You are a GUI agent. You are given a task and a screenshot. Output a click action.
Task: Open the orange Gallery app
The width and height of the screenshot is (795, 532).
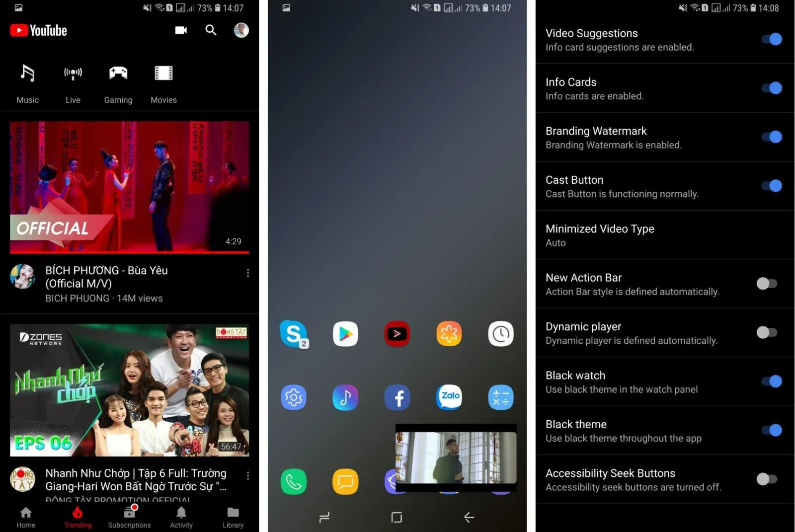pyautogui.click(x=449, y=334)
